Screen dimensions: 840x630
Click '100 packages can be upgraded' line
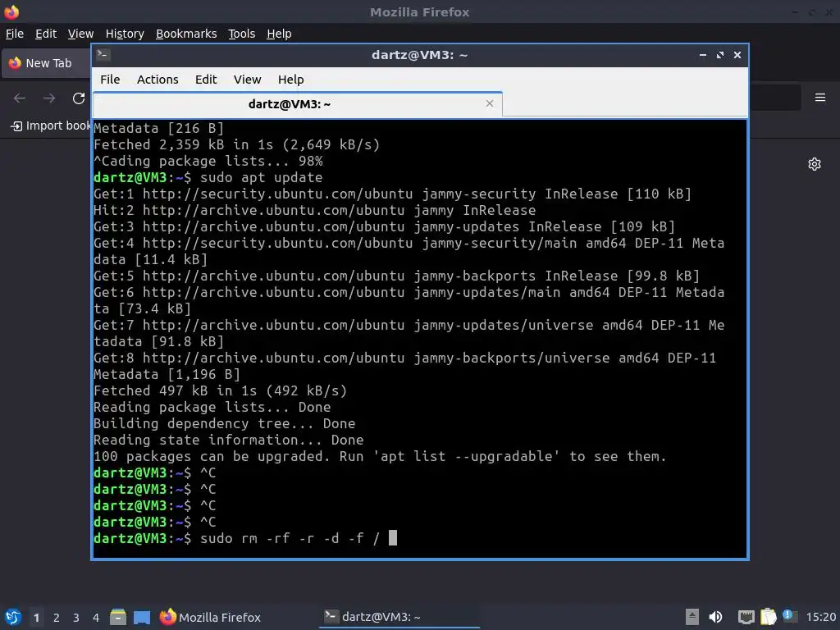click(380, 456)
